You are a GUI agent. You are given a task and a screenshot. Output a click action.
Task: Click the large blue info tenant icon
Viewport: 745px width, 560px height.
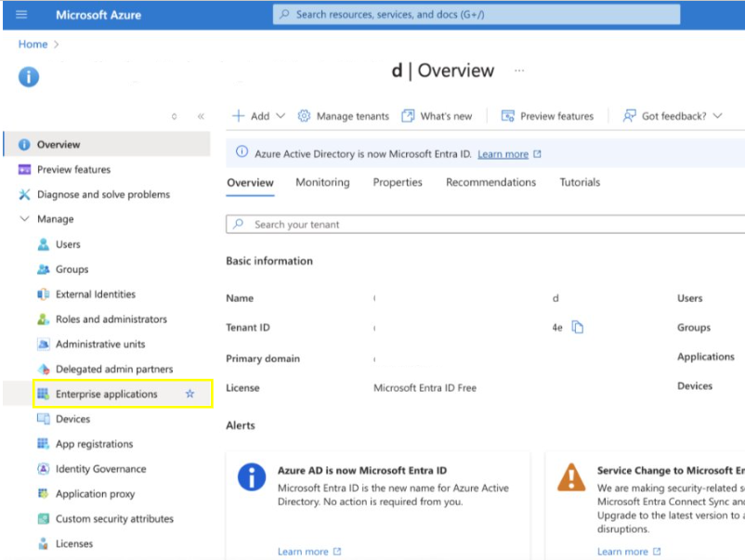(29, 77)
